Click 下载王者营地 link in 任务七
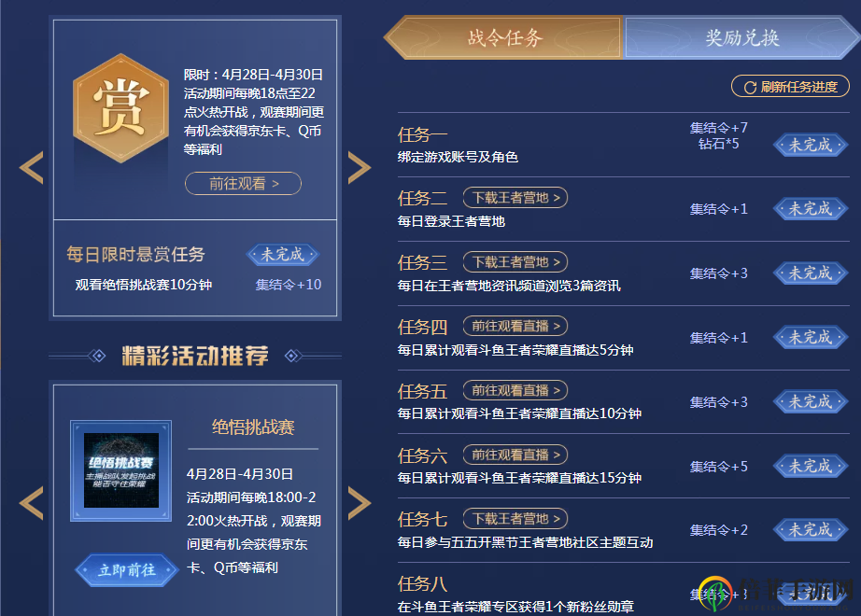Image resolution: width=861 pixels, height=616 pixels. 515,519
